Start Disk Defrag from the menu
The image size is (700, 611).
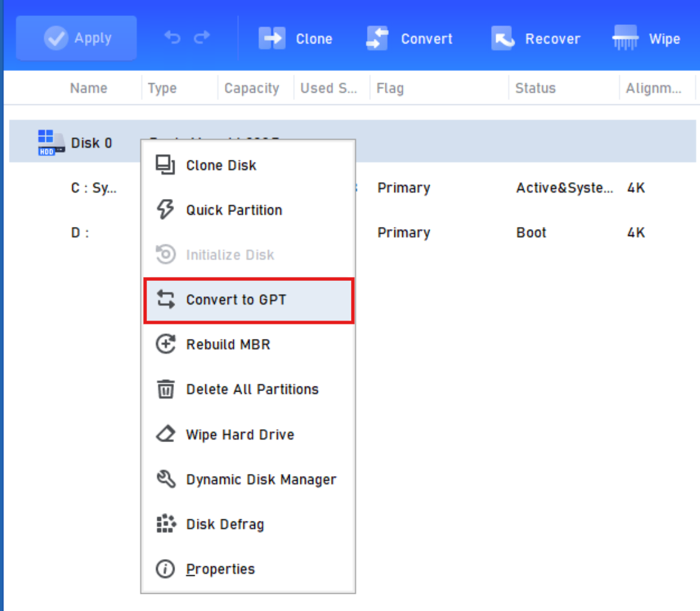224,524
